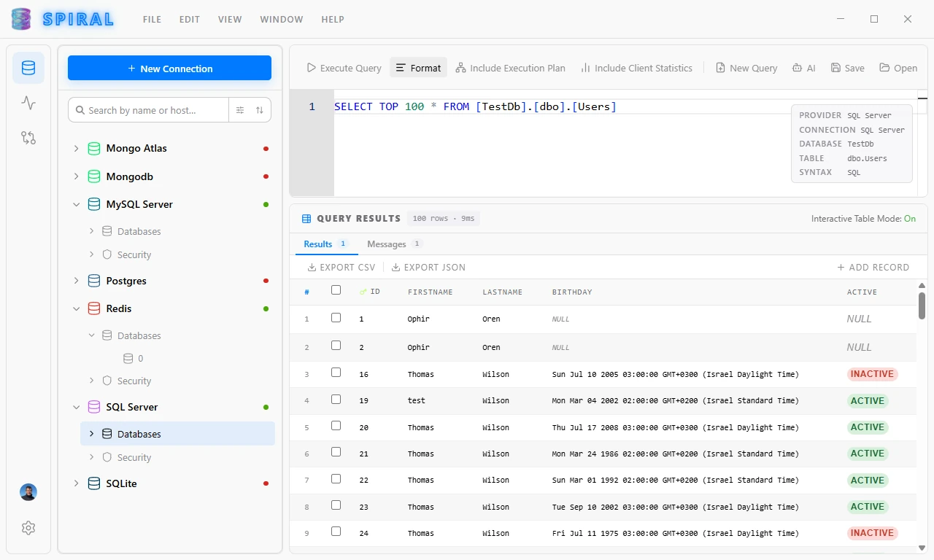The width and height of the screenshot is (934, 560).
Task: Switch to the Messages tab
Action: (x=394, y=244)
